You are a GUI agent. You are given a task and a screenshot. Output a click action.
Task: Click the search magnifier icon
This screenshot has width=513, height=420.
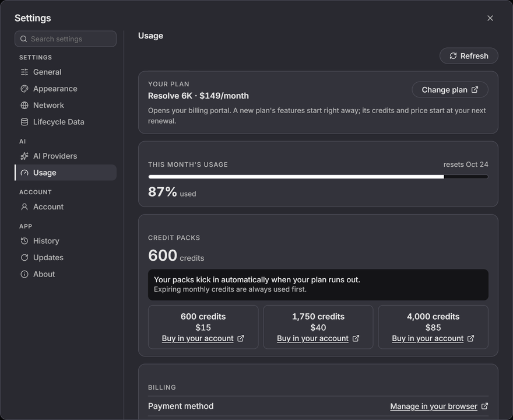tap(23, 39)
